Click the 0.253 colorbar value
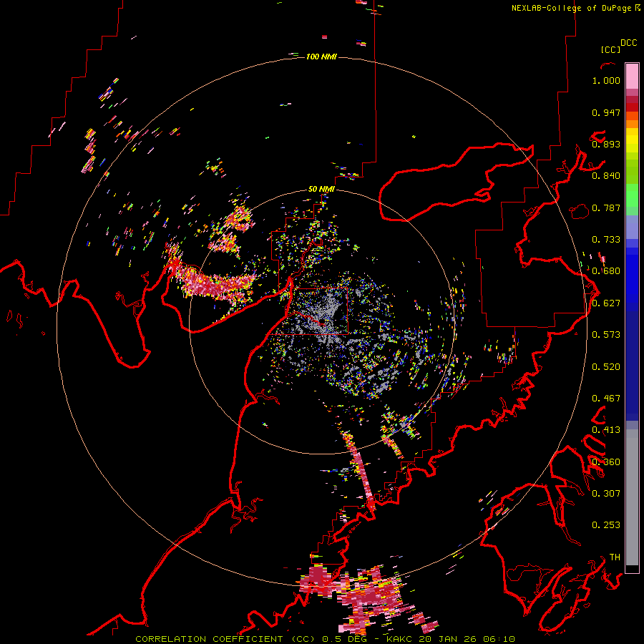 point(606,525)
